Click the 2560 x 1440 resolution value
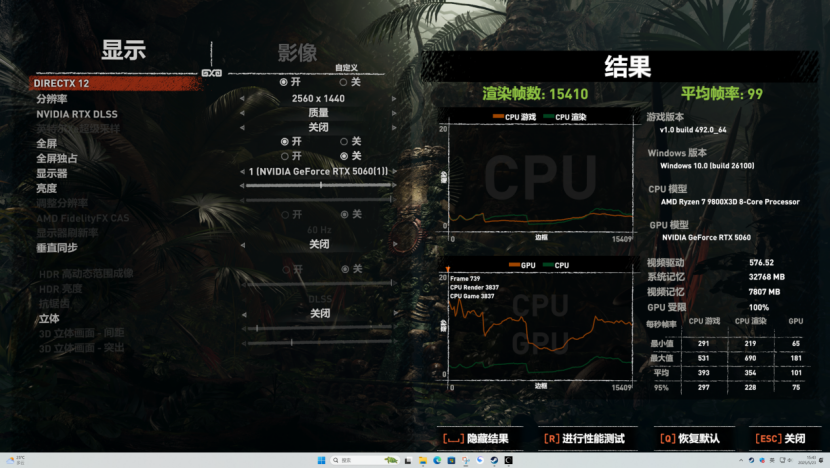Screen dimensions: 830x468 click(318, 98)
